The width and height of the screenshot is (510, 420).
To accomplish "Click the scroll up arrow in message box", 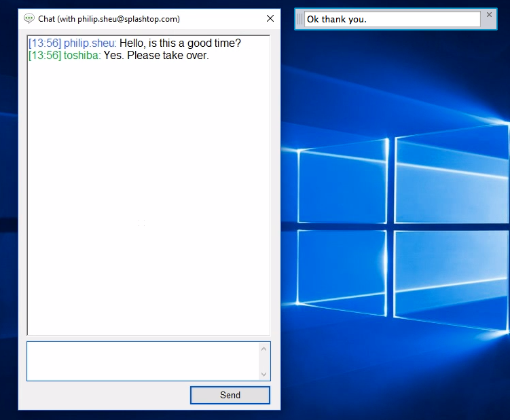I will (263, 349).
